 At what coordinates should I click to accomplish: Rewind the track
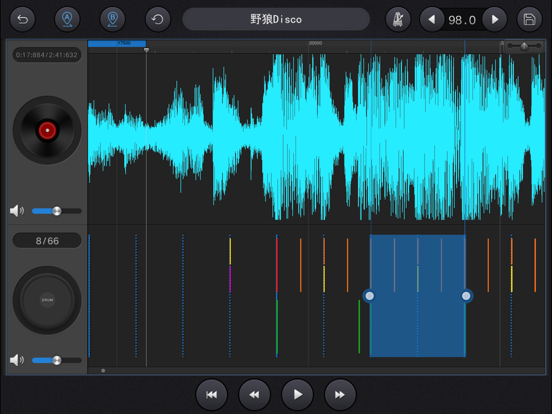click(x=254, y=395)
